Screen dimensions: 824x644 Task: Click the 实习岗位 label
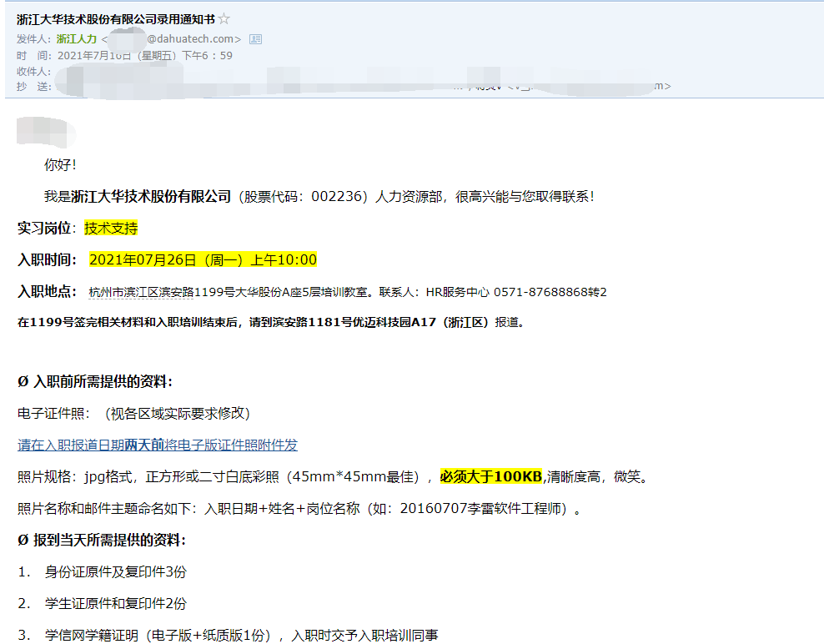(x=44, y=229)
